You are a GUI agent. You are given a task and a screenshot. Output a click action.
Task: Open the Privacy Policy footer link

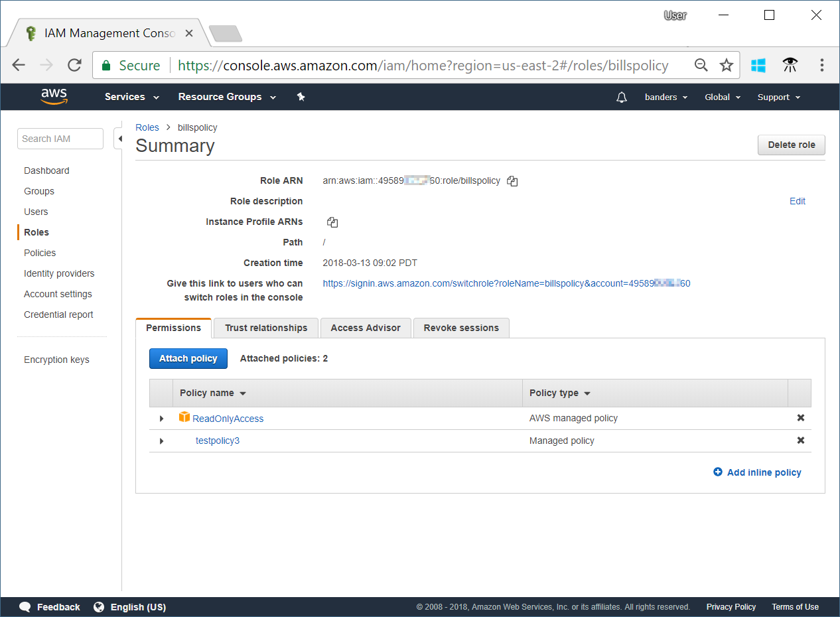click(731, 607)
